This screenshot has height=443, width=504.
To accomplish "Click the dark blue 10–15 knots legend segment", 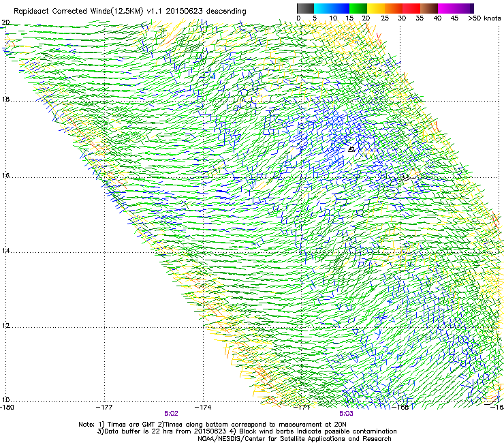I will (x=341, y=8).
